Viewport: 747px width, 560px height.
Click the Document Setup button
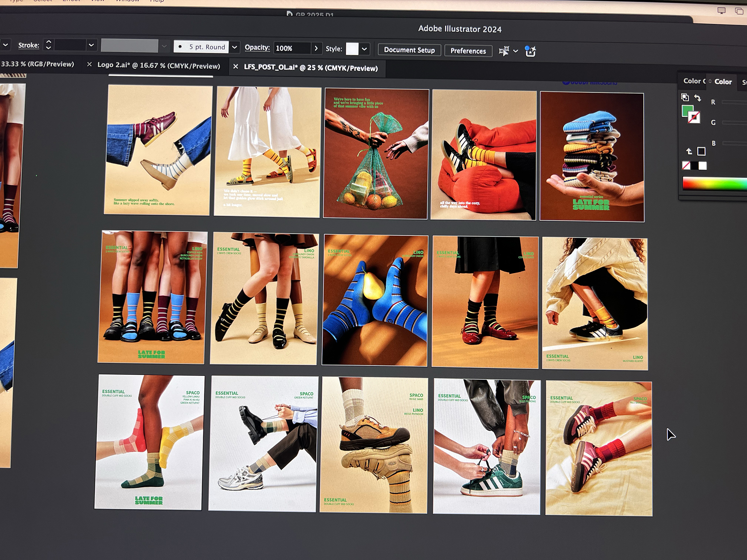[409, 50]
